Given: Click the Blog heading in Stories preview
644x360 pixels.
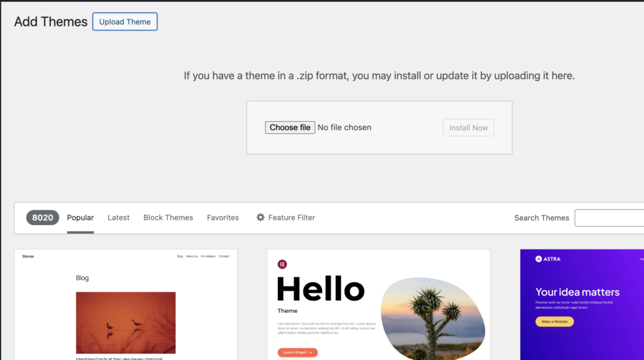Looking at the screenshot, I should coord(82,278).
